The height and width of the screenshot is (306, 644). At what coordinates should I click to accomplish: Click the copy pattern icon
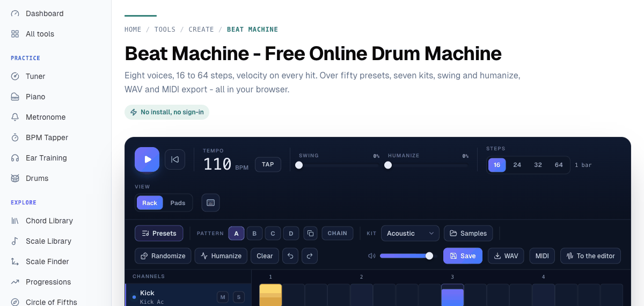tap(310, 234)
